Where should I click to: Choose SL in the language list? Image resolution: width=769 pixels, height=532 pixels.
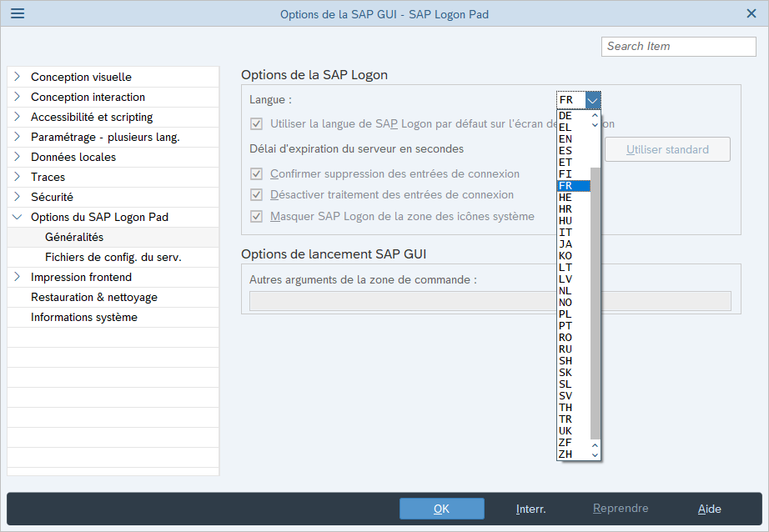coord(574,384)
